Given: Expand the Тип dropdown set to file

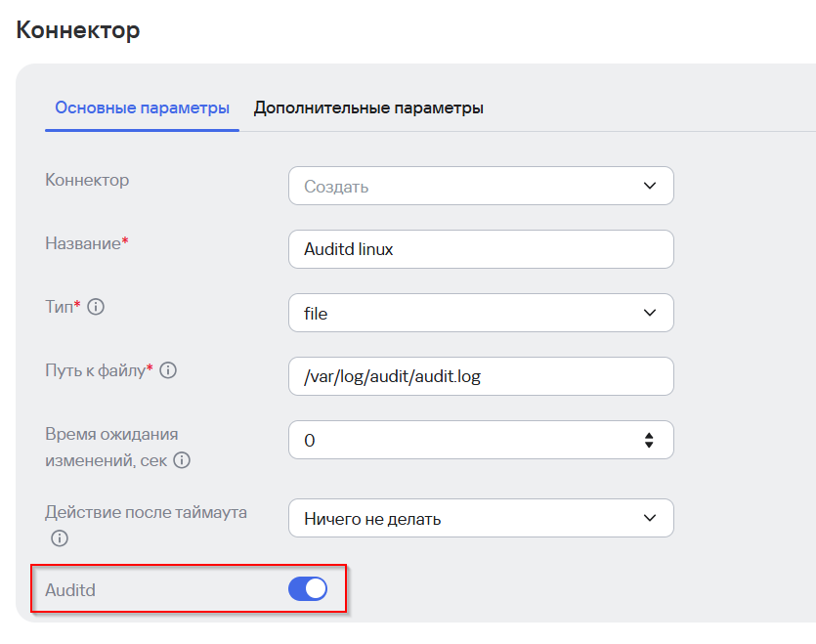Looking at the screenshot, I should click(469, 313).
